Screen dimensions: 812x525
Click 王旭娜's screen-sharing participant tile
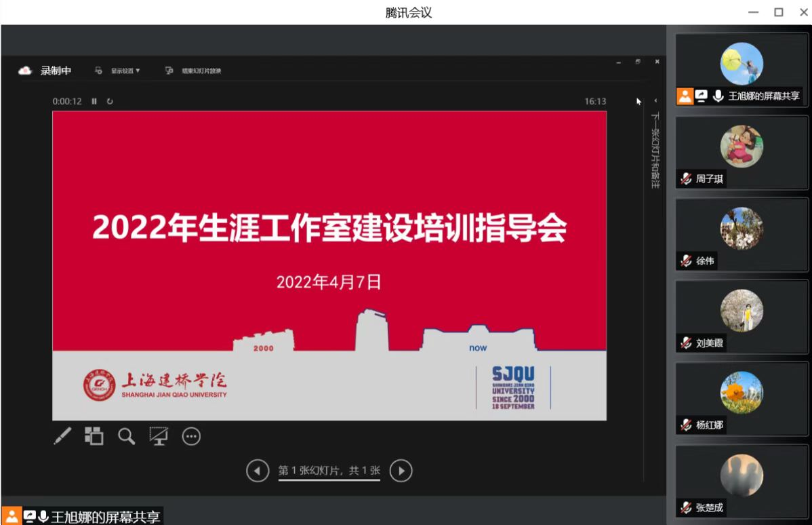(742, 69)
